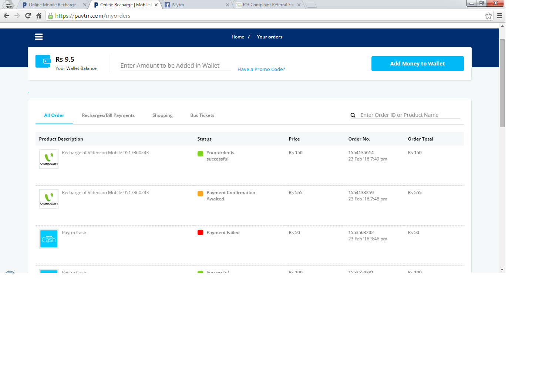
Task: Select the Shopping orders tab
Action: click(162, 115)
